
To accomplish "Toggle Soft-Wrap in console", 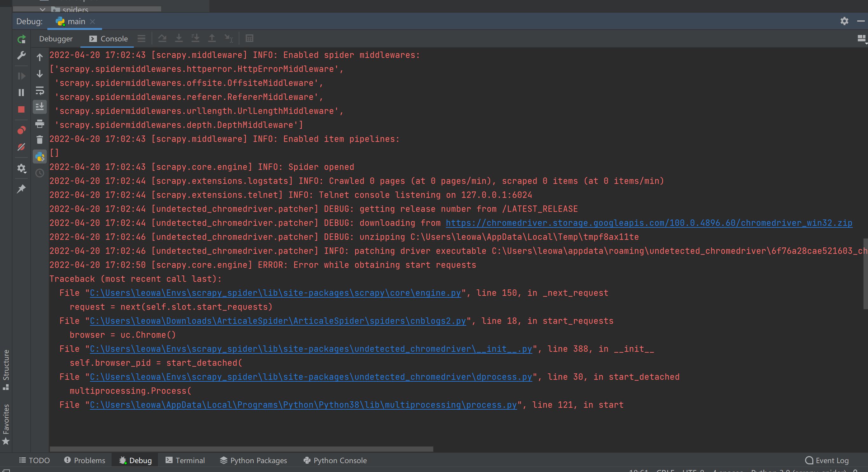I will [x=40, y=90].
